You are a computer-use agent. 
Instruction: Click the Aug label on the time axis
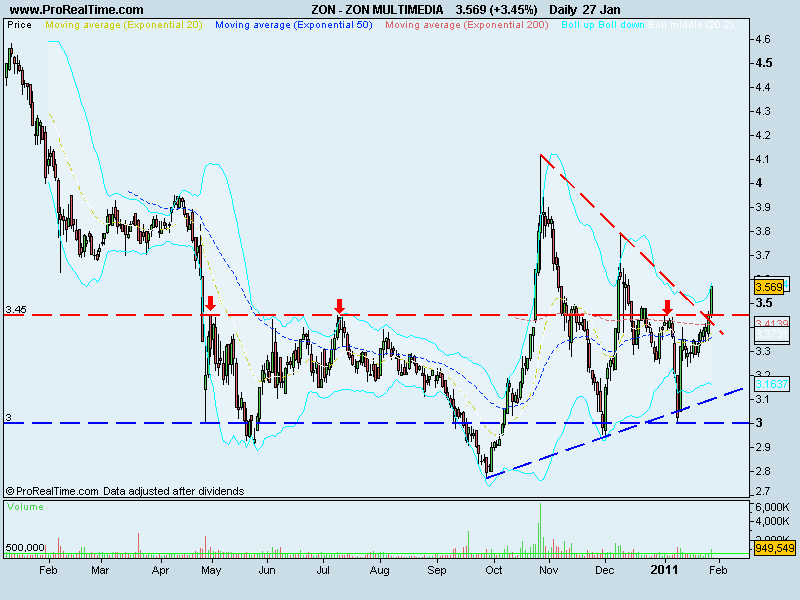pos(380,570)
